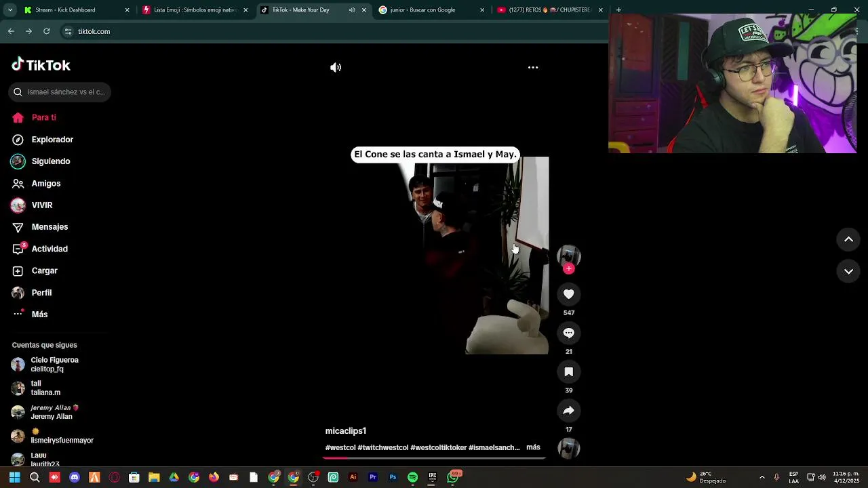
Task: Close the Lista Emoji tab
Action: (245, 10)
